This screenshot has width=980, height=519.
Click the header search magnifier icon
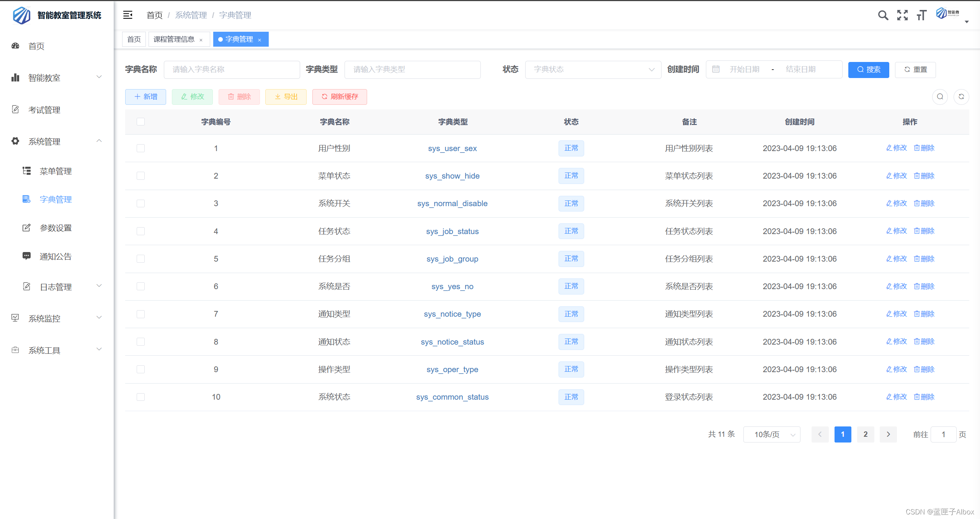tap(883, 15)
